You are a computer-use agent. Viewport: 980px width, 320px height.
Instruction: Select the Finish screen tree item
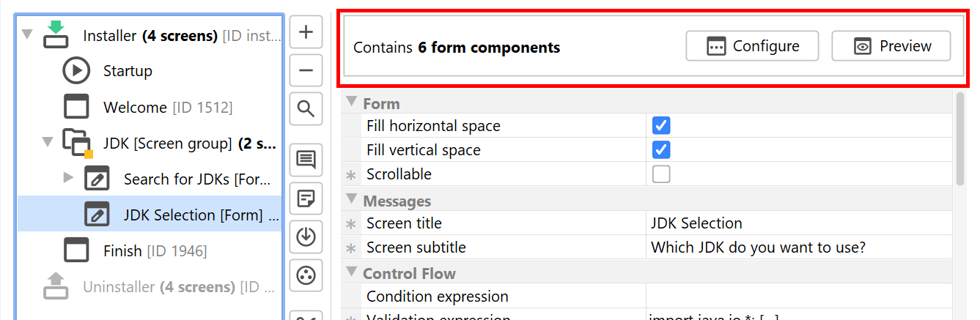click(x=121, y=251)
